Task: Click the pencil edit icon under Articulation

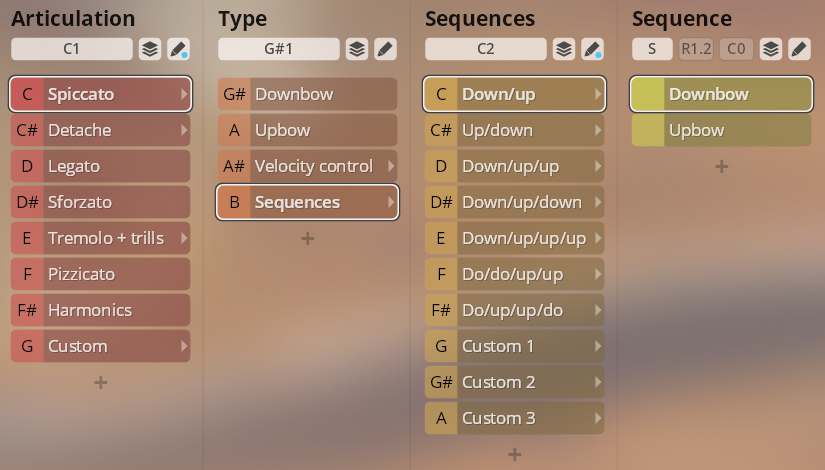Action: tap(178, 49)
